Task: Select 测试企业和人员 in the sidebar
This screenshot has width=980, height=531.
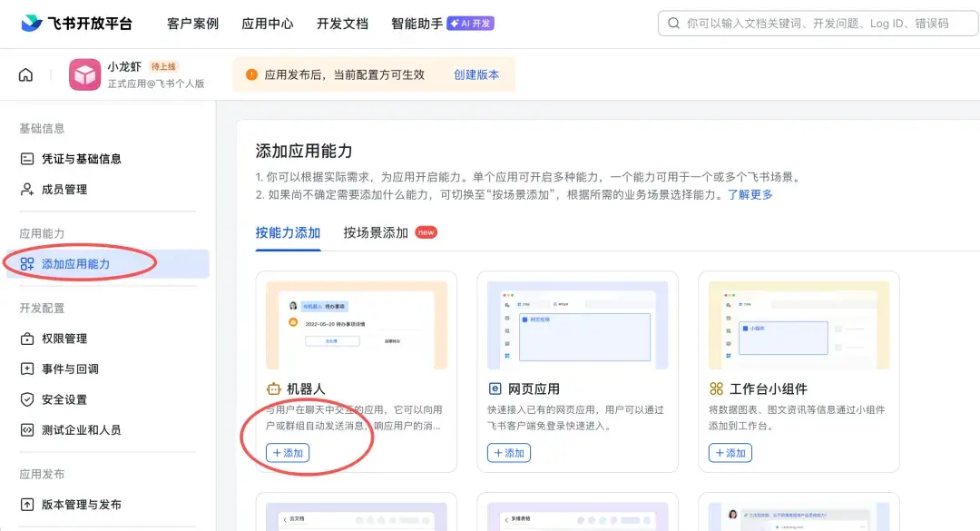Action: click(107, 430)
